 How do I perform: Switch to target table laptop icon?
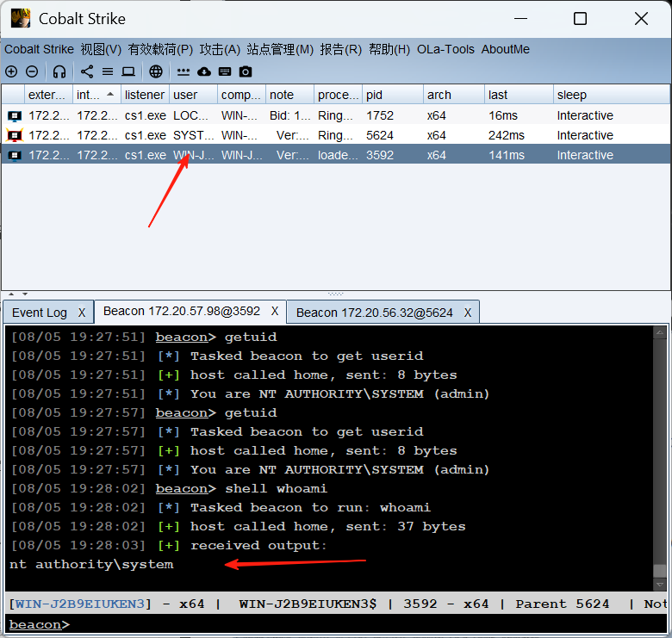[x=128, y=71]
